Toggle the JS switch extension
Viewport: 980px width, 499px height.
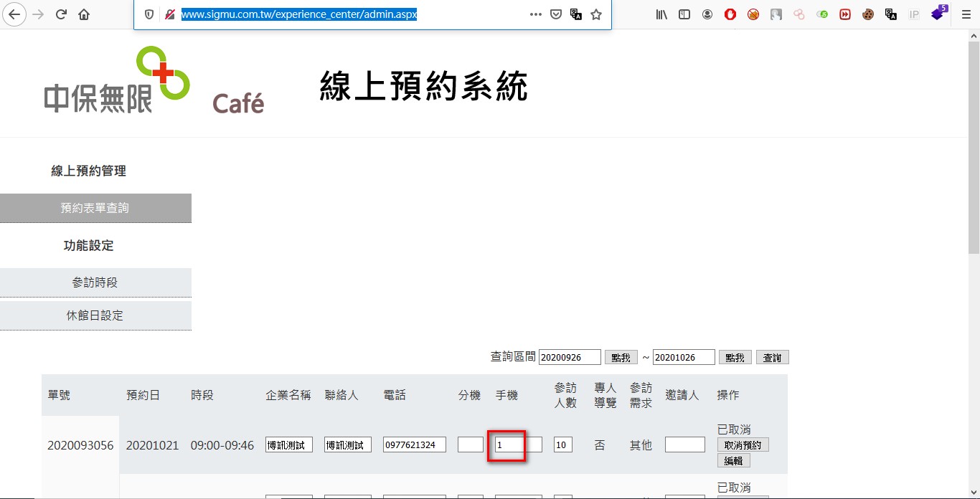coord(822,14)
